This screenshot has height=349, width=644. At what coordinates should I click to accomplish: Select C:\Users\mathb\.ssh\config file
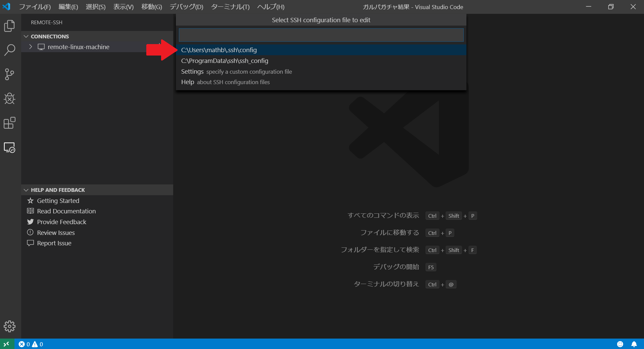click(x=321, y=50)
